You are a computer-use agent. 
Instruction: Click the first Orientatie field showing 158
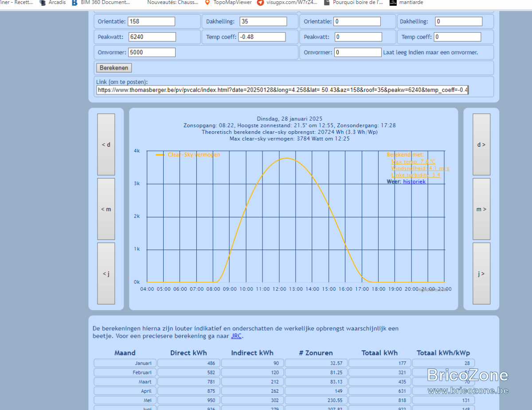(x=151, y=21)
